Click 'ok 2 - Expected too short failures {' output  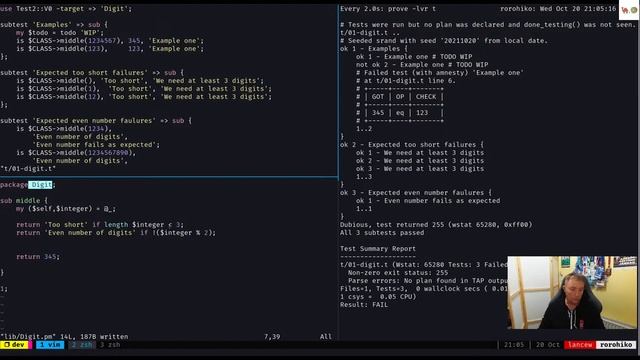tap(412, 145)
